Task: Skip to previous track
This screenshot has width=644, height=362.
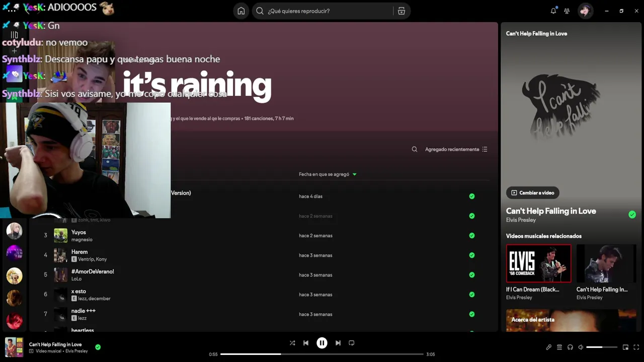Action: (306, 343)
